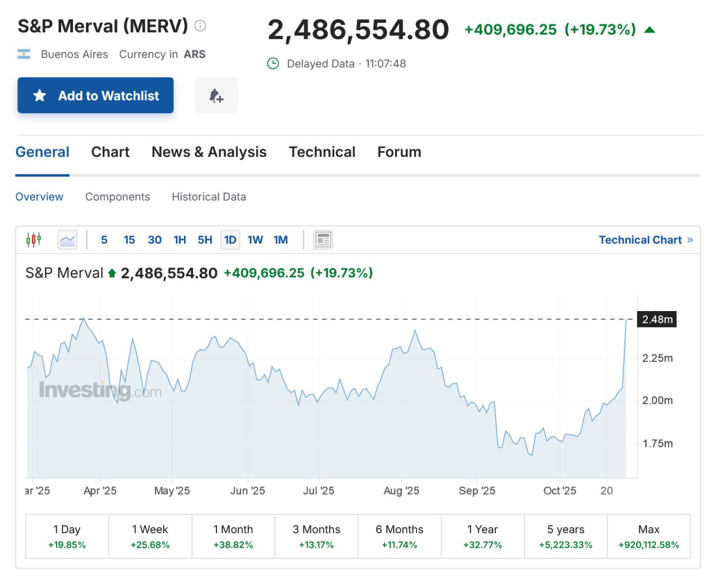The image size is (718, 588).
Task: Select the Max performance range
Action: [648, 536]
